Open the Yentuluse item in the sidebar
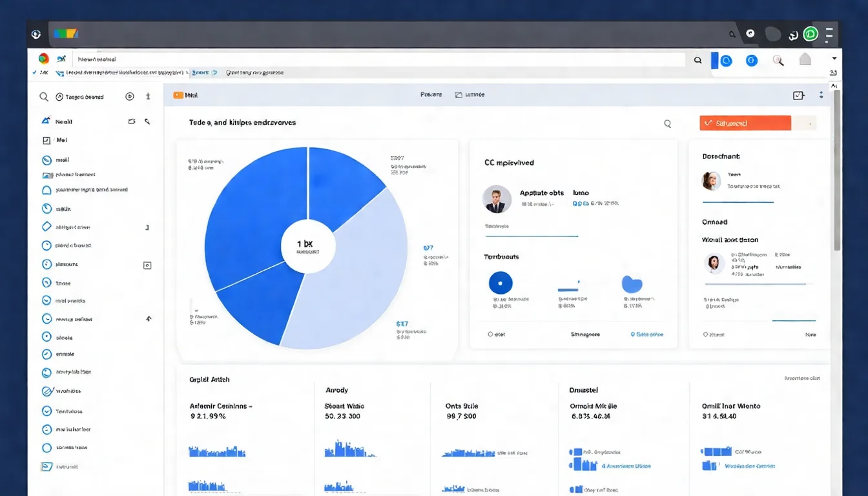 click(x=68, y=411)
